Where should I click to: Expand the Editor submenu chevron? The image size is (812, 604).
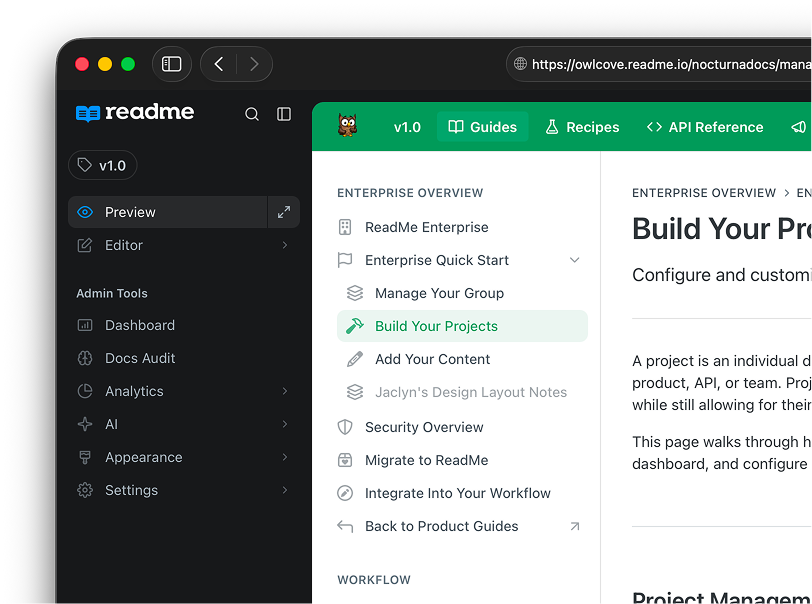click(x=285, y=245)
